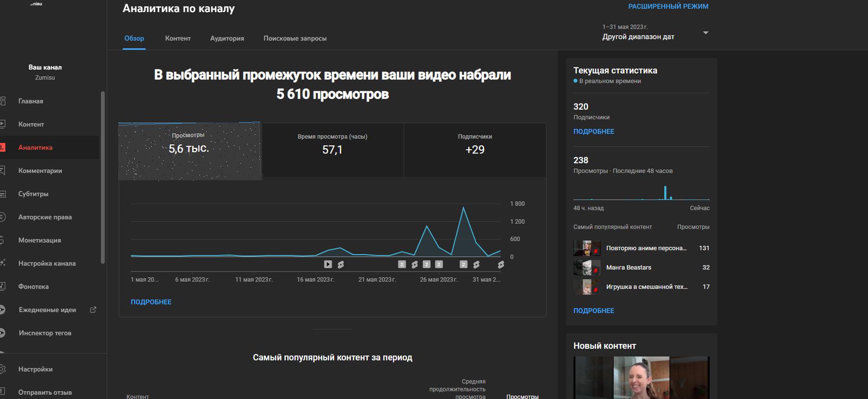
Task: Click ПОДРОБНЕЕ under 320 Подписчики
Action: 594,131
